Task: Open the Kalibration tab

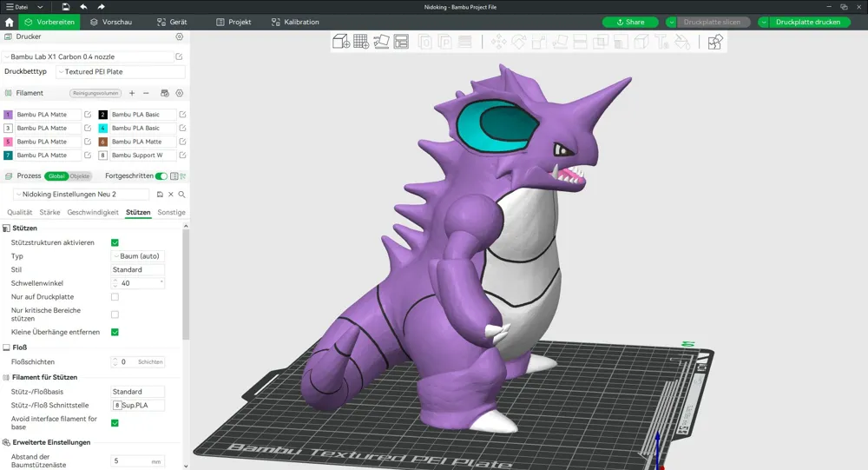Action: (295, 23)
